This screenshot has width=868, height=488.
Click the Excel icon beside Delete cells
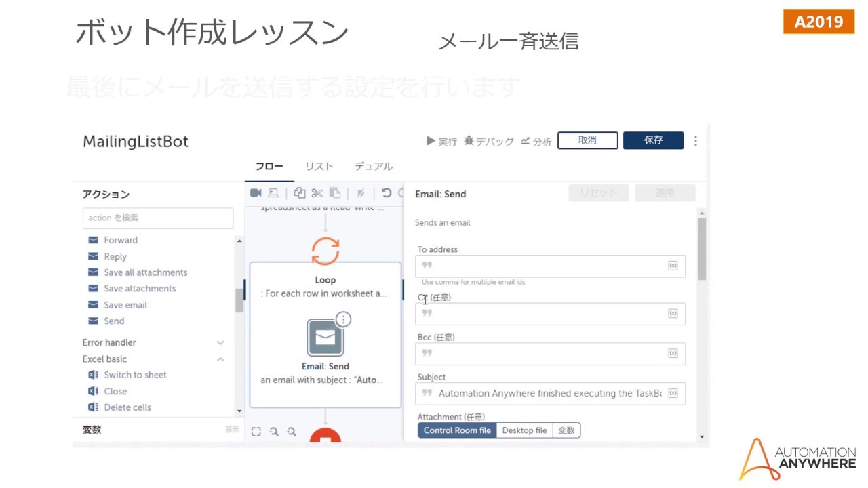(x=93, y=407)
